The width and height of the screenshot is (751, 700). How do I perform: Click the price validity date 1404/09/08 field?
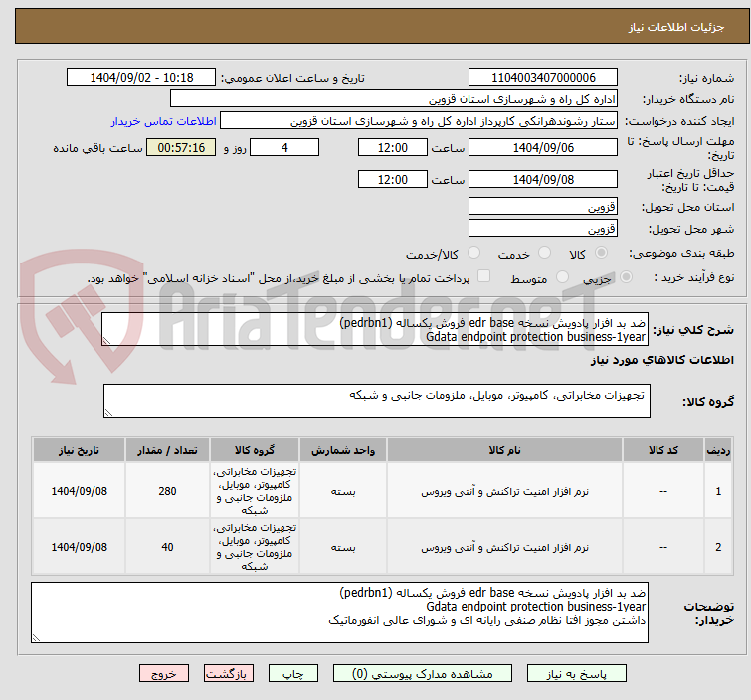coord(543,179)
